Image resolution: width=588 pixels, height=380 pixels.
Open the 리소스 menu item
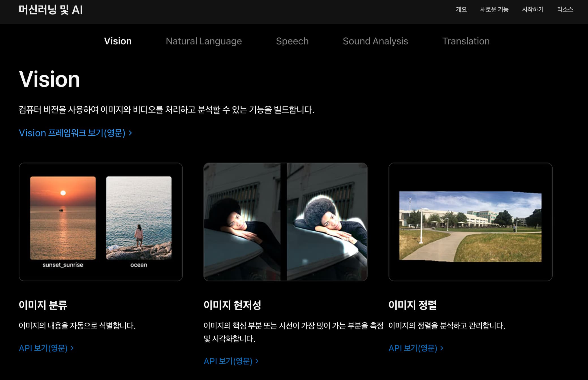pos(565,9)
